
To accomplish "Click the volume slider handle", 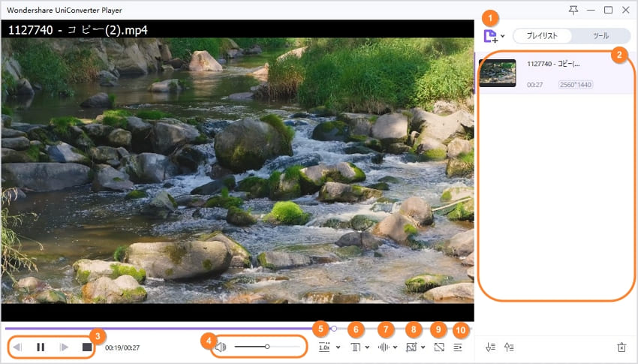I will (267, 347).
